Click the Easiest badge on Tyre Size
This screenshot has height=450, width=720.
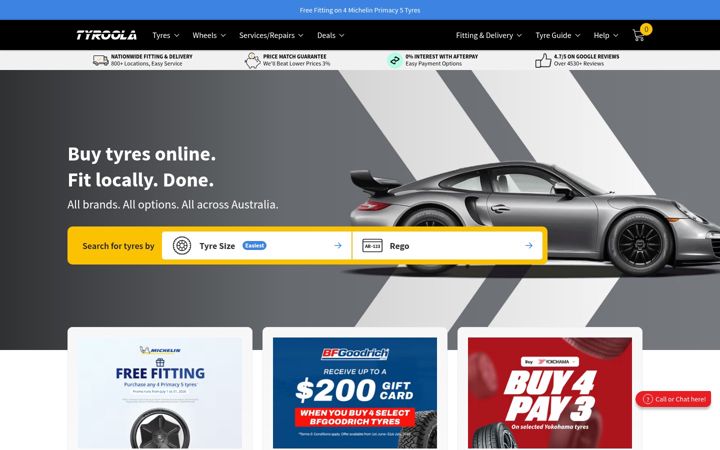click(x=254, y=246)
